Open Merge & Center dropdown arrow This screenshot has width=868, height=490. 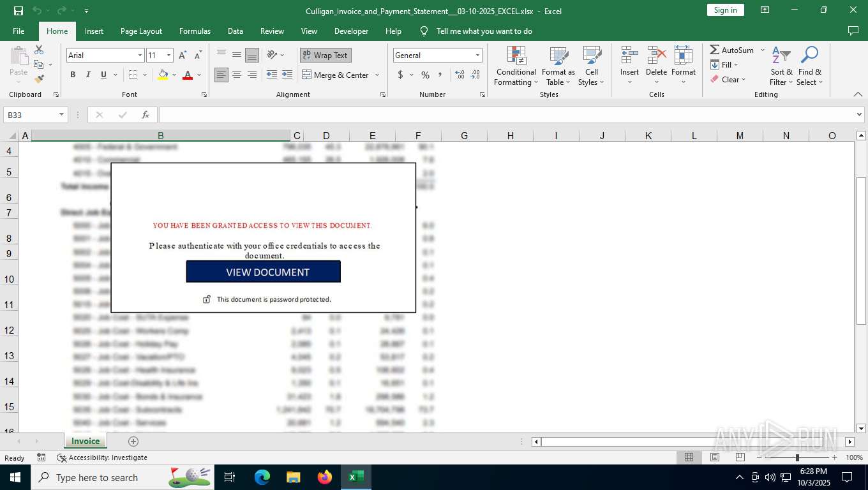tap(377, 75)
